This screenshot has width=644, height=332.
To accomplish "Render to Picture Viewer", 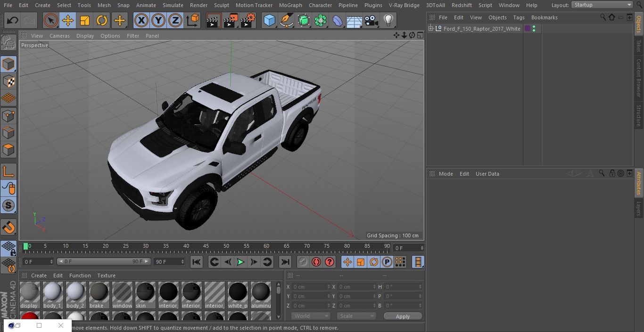I will [231, 20].
